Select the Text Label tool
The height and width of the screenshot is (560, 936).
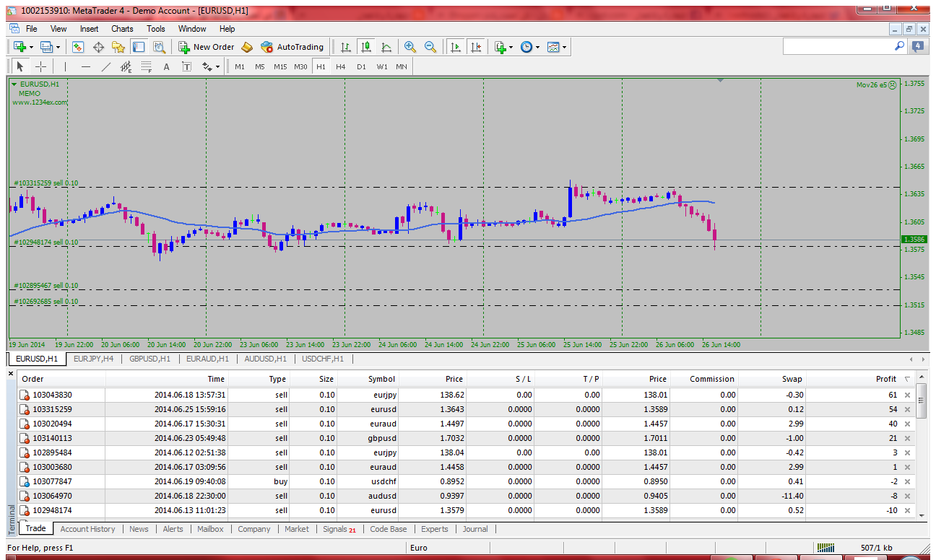(186, 66)
